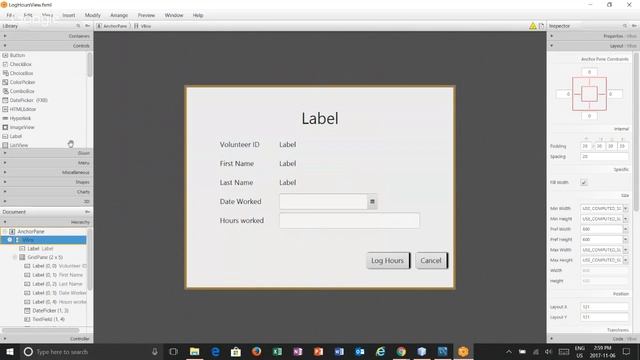Open the Window menu

point(174,15)
